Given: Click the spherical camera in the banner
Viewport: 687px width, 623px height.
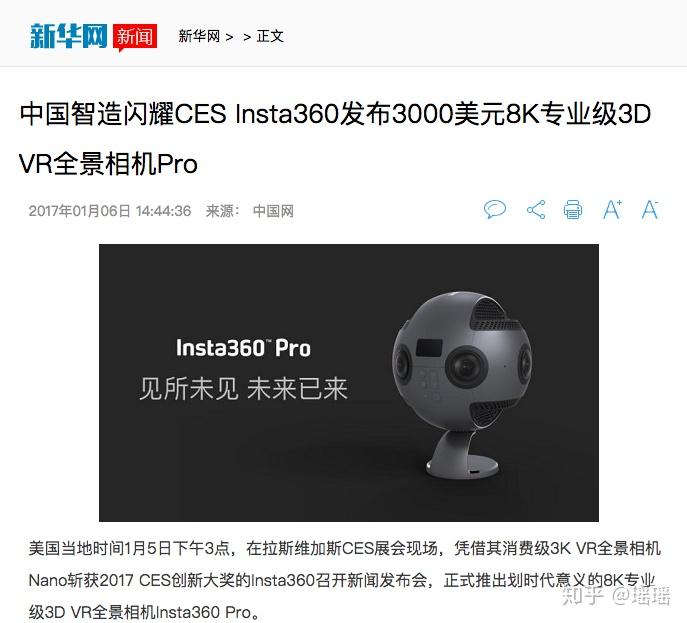Looking at the screenshot, I should (462, 383).
